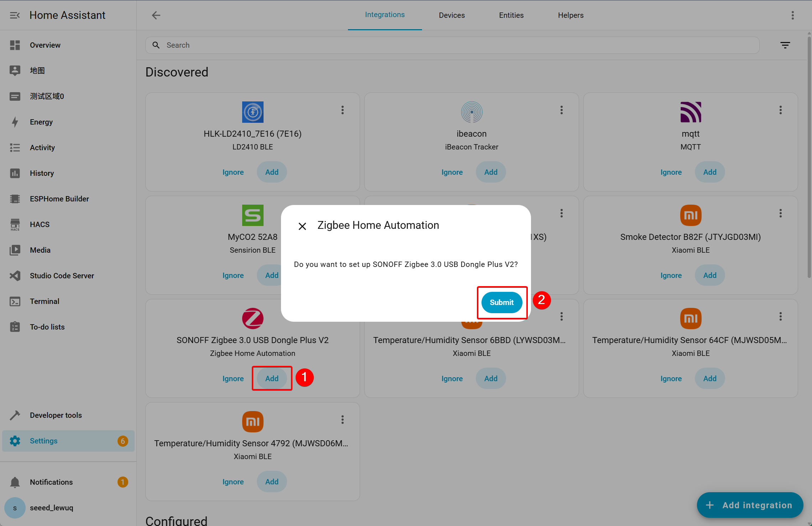Click the integrations Search field
Image resolution: width=812 pixels, height=526 pixels.
click(452, 45)
